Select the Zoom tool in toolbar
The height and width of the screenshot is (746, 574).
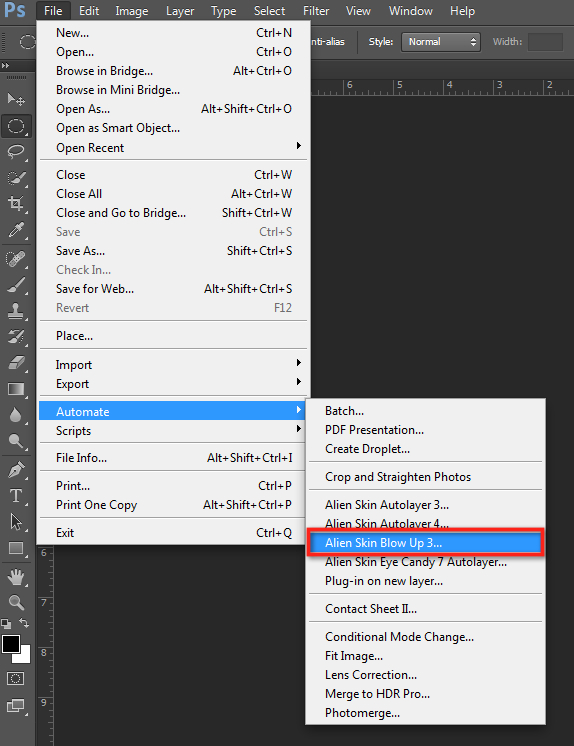tap(16, 602)
